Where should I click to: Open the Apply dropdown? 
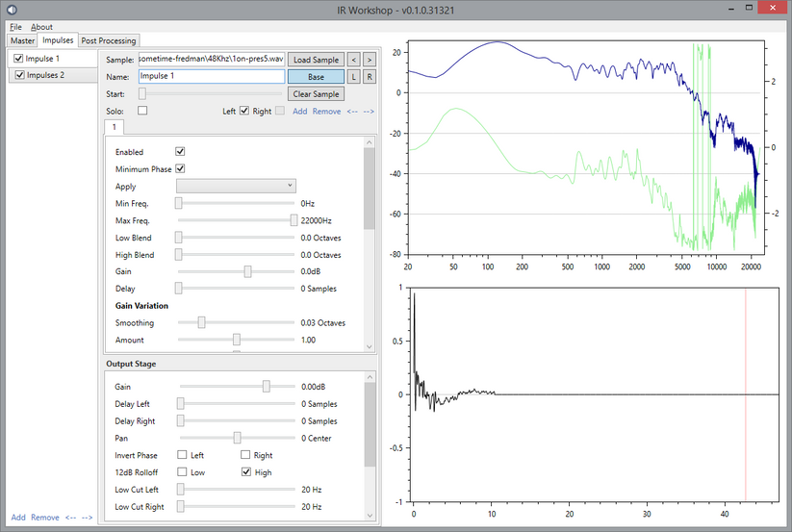point(236,186)
